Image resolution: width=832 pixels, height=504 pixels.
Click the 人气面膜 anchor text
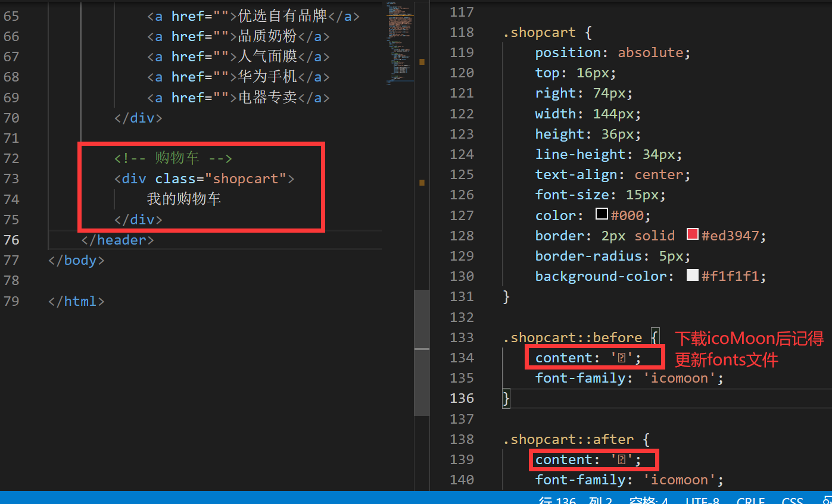coord(267,57)
